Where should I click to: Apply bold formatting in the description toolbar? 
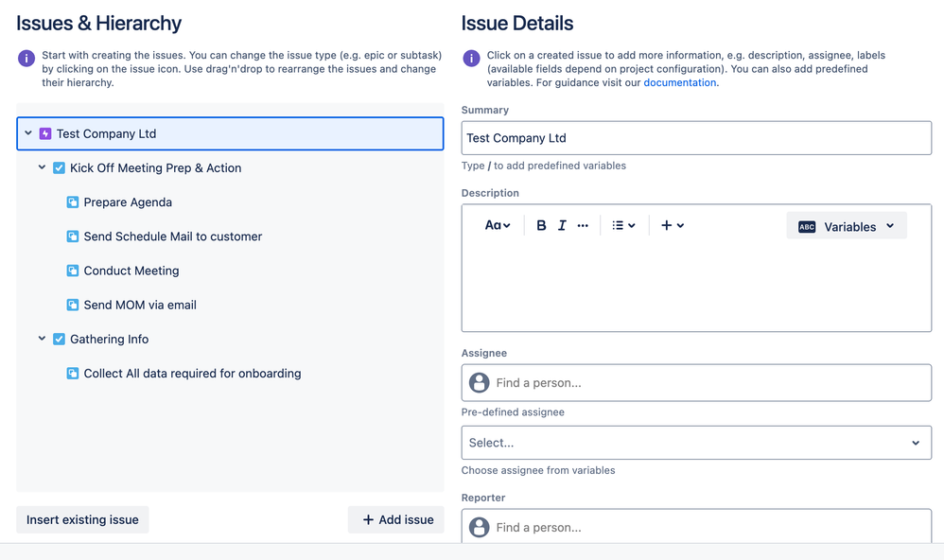click(540, 225)
